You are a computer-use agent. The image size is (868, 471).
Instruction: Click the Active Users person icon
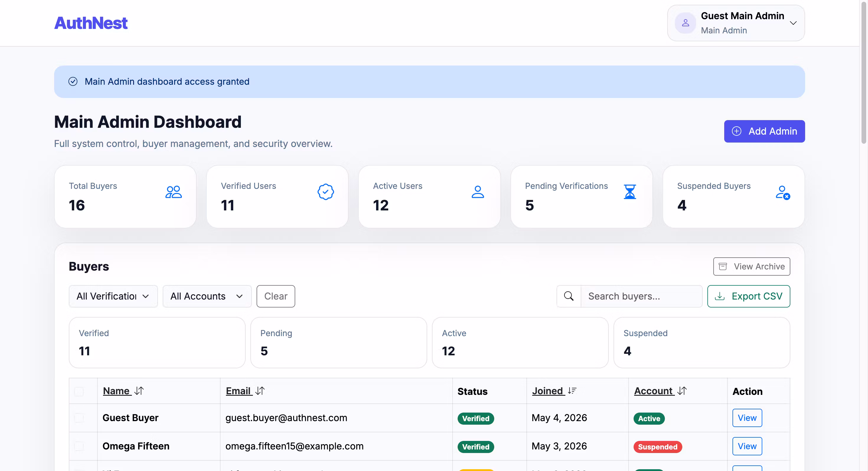tap(477, 192)
